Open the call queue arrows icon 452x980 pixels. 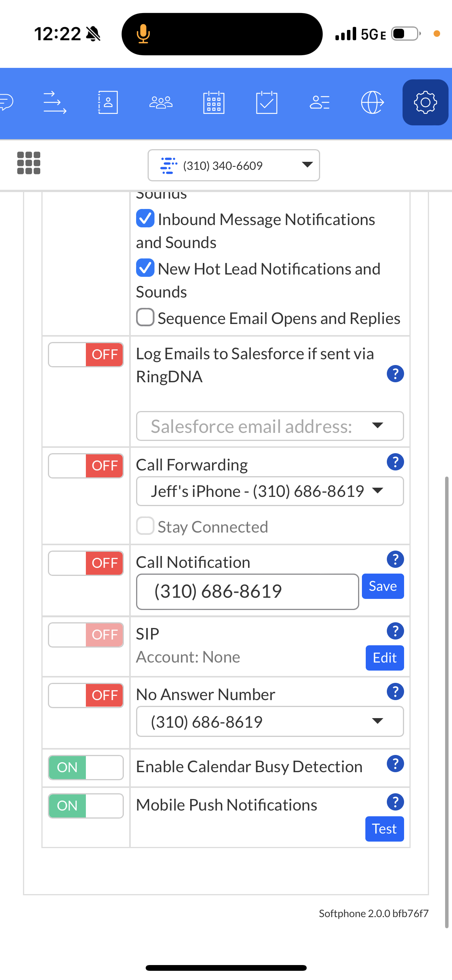(x=55, y=102)
